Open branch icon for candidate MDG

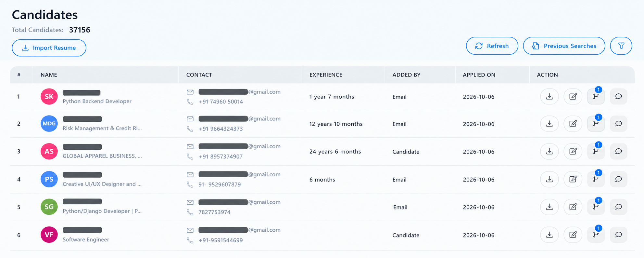tap(596, 124)
